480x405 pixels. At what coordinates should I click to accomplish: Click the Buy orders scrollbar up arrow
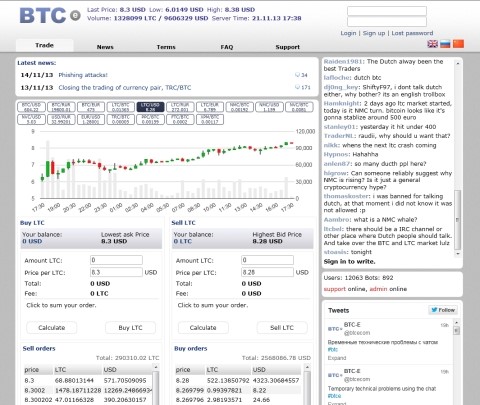click(x=307, y=367)
